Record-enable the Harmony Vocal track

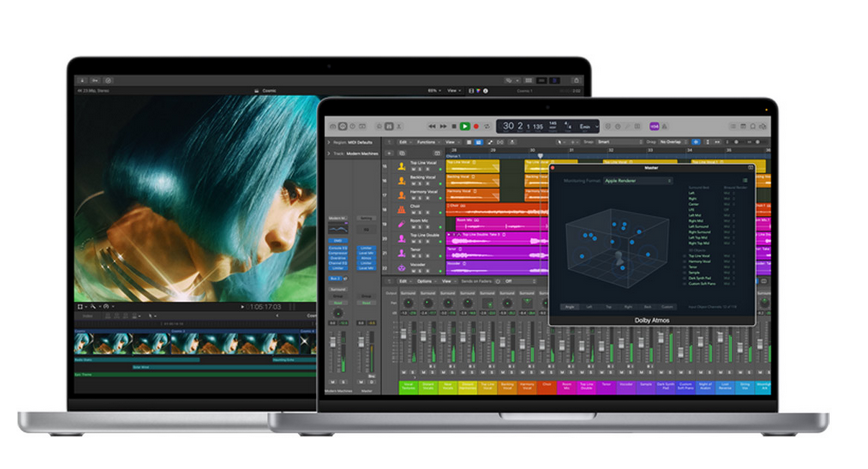427,198
